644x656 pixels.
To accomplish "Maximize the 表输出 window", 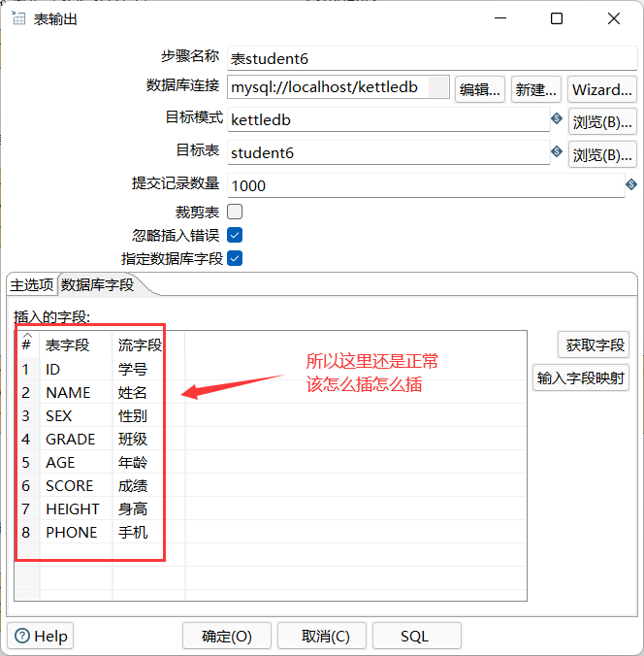I will click(x=557, y=18).
